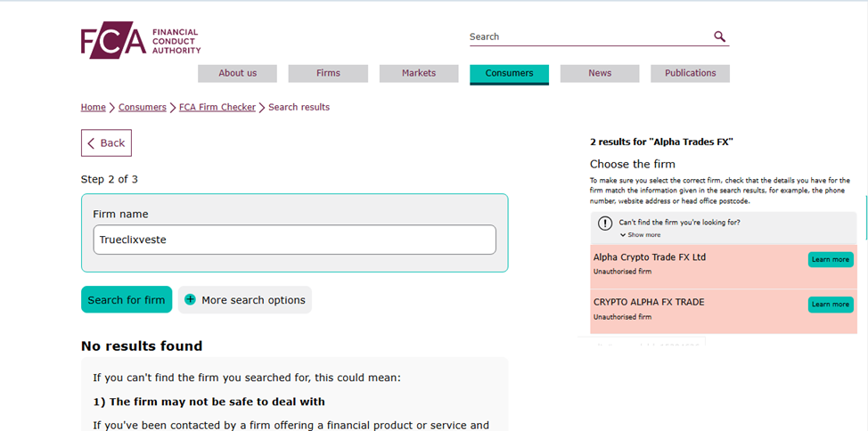This screenshot has height=431, width=868.
Task: Click the back arrow chevron icon
Action: tap(91, 143)
